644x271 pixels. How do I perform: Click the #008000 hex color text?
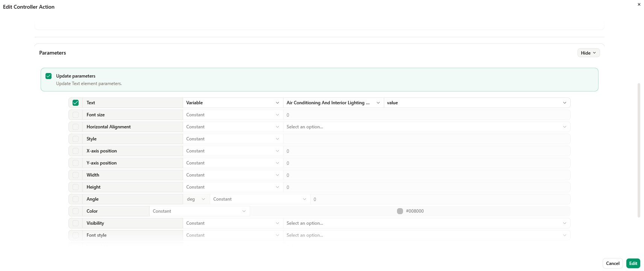tap(415, 211)
